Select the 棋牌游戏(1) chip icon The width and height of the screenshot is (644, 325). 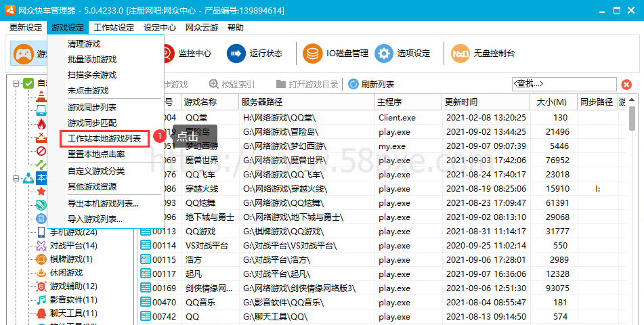(x=41, y=259)
